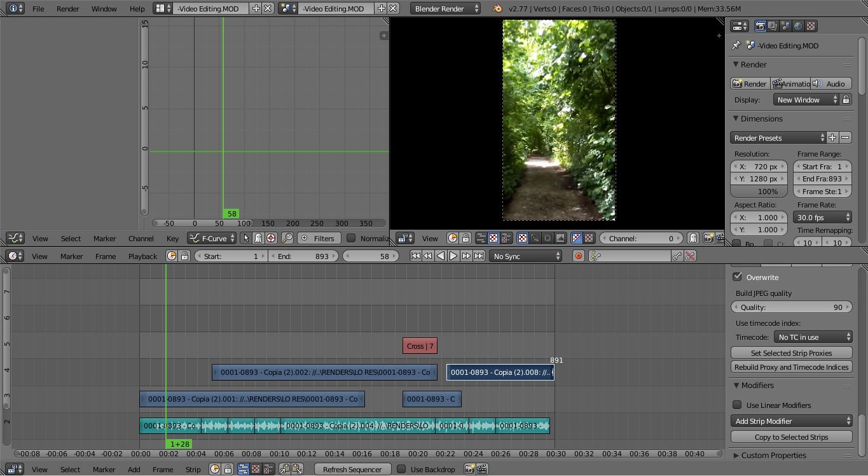
Task: Click the lock icon in sequencer preview header
Action: (x=465, y=238)
